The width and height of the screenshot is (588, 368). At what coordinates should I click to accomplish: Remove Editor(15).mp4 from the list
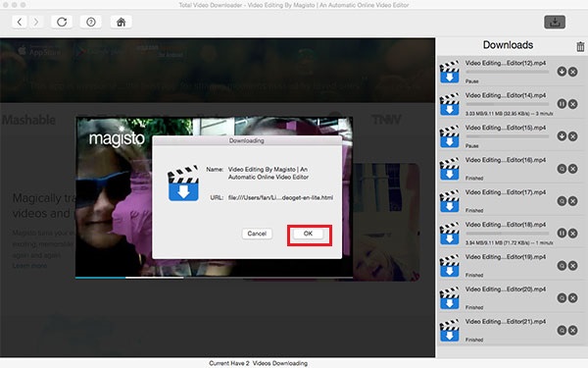(x=572, y=136)
